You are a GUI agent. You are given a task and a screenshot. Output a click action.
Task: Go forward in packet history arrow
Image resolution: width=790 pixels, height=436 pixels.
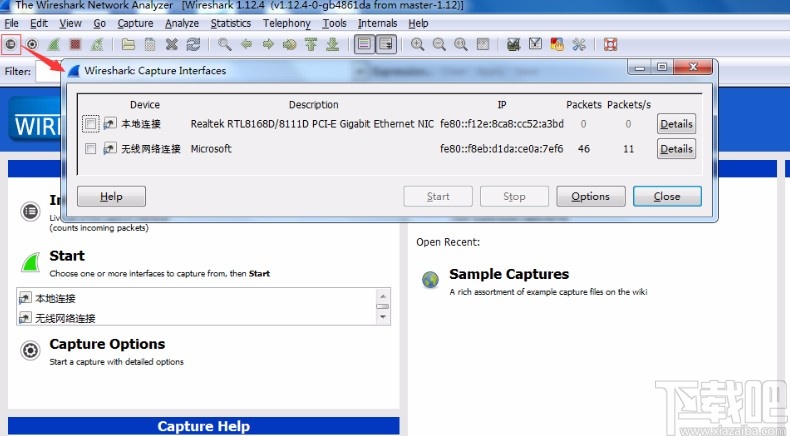[268, 44]
